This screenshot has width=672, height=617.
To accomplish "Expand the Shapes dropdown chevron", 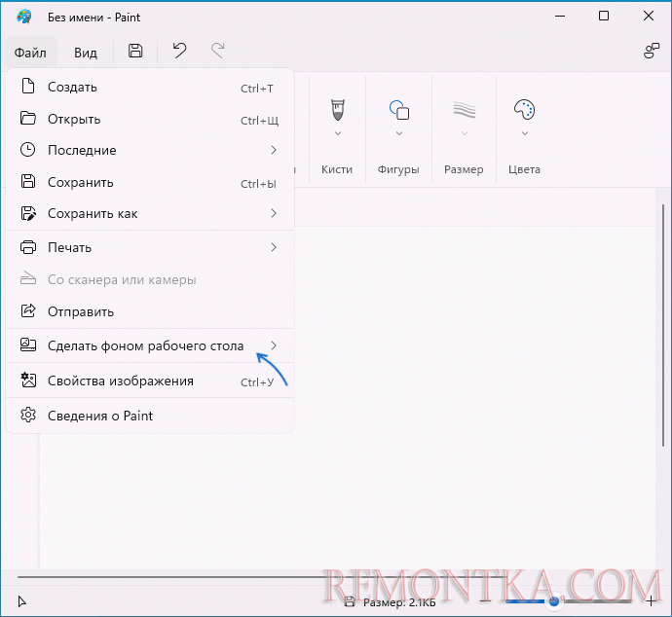I will 398,133.
